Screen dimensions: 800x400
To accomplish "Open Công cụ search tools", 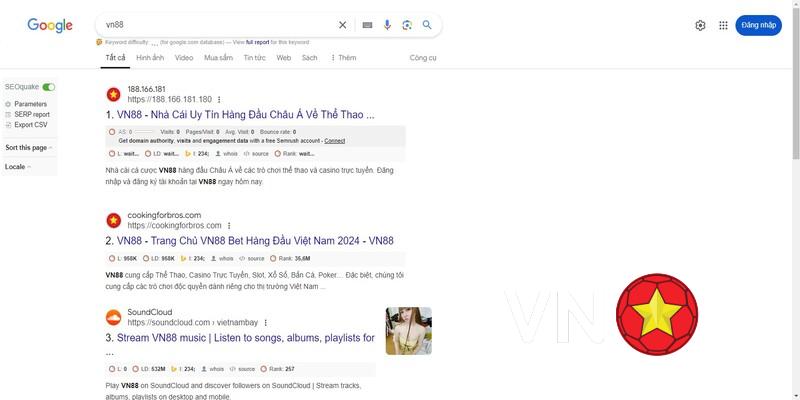I will [x=423, y=58].
